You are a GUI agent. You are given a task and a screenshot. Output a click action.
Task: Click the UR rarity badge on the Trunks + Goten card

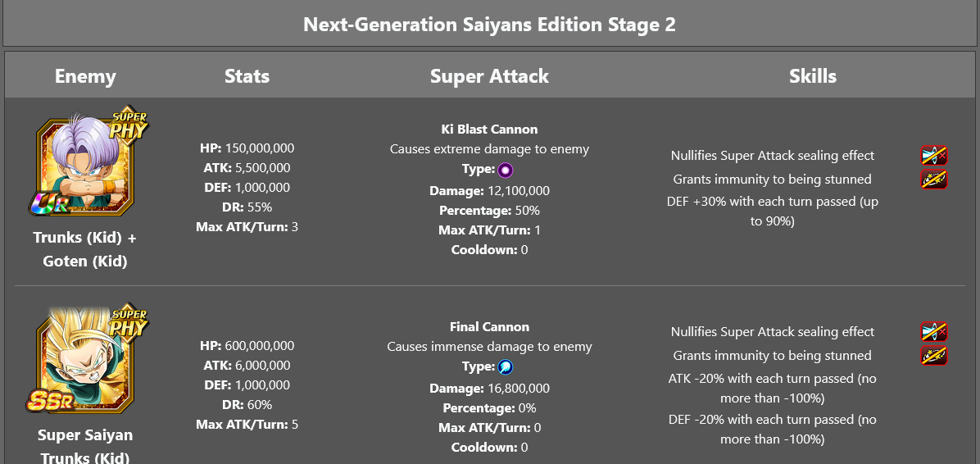(48, 204)
